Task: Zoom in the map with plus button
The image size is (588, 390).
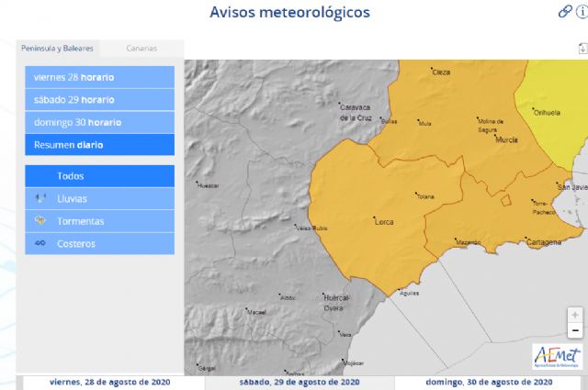Action: pyautogui.click(x=575, y=315)
